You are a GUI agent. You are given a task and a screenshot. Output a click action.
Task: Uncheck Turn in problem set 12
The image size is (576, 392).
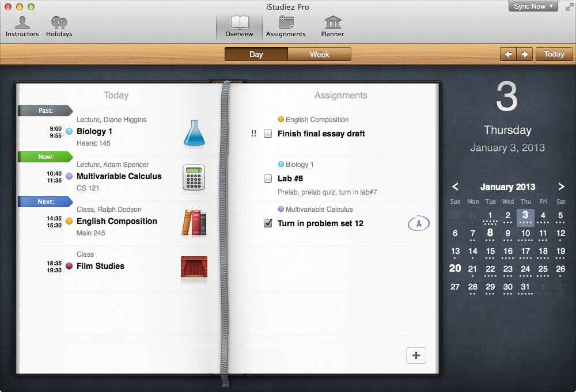(x=268, y=223)
